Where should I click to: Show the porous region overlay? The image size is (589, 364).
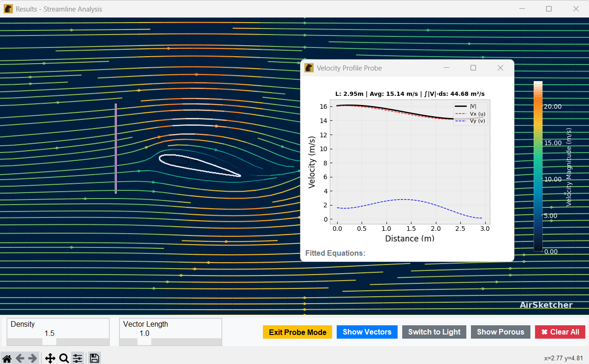(500, 332)
